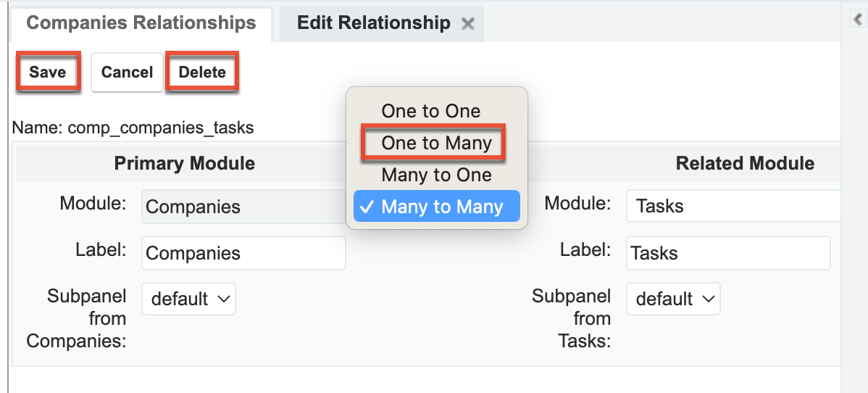868x393 pixels.
Task: Close the Edit Relationship tab
Action: (x=468, y=24)
